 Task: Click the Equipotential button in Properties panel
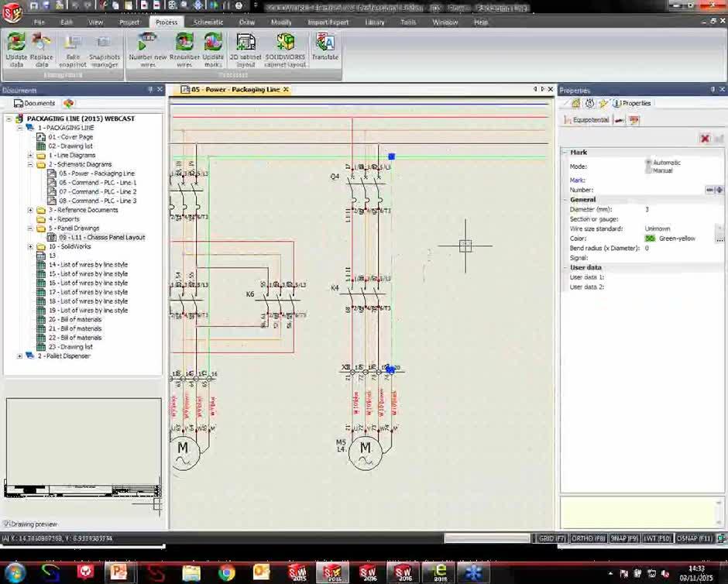(x=592, y=119)
